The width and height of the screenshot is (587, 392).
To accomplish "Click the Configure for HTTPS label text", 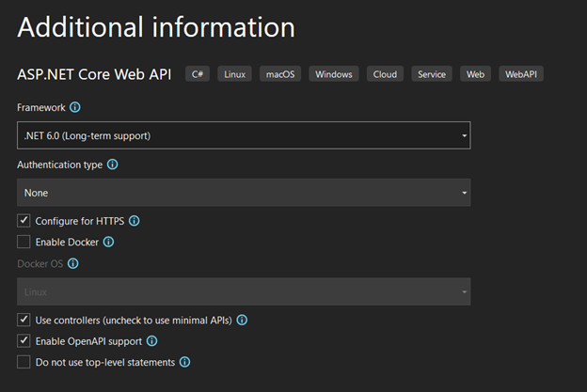I will [80, 221].
